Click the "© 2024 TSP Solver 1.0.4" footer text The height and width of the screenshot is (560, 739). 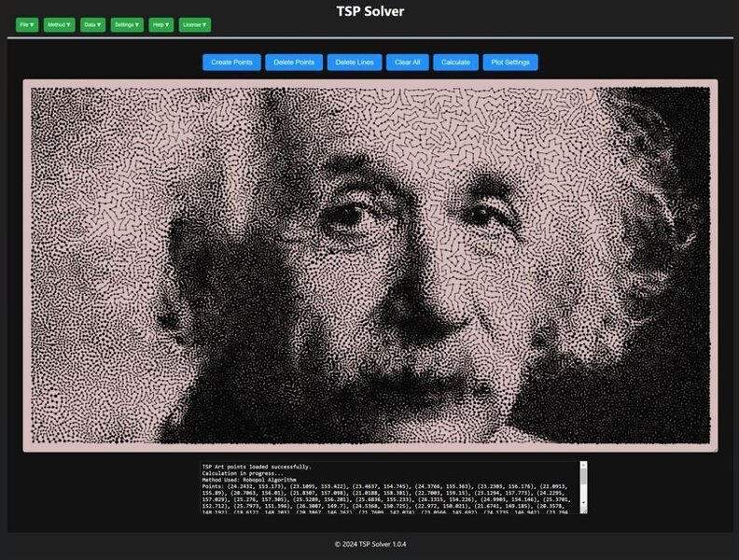[x=370, y=544]
